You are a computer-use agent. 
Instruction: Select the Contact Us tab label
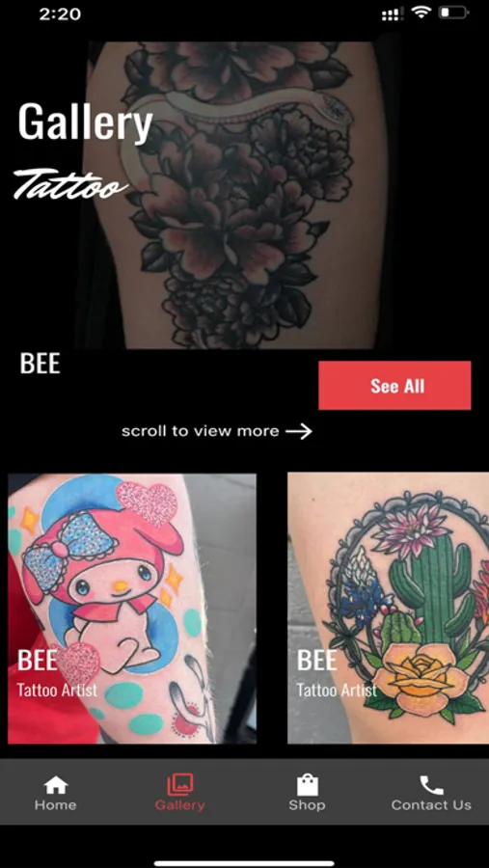pyautogui.click(x=431, y=805)
